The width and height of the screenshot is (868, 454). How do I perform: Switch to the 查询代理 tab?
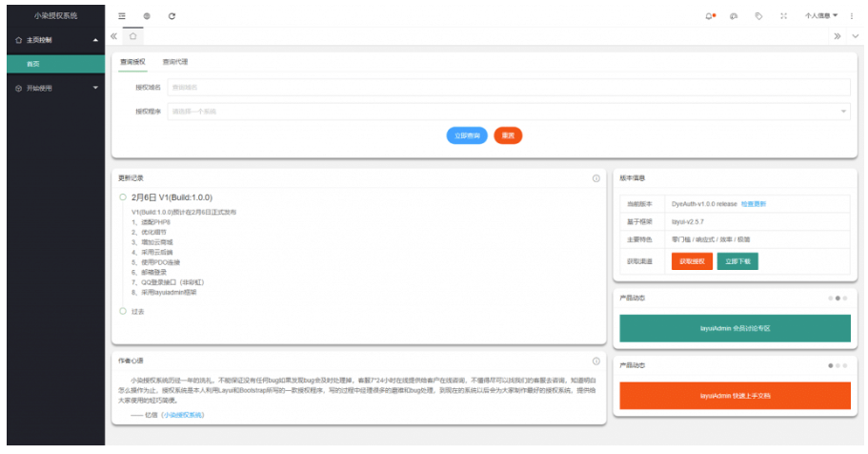174,62
